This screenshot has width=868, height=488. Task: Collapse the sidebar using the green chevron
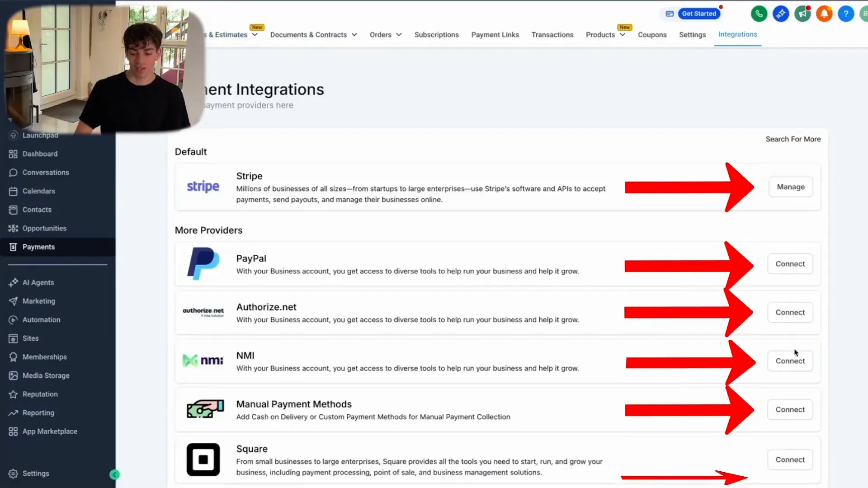coord(114,474)
